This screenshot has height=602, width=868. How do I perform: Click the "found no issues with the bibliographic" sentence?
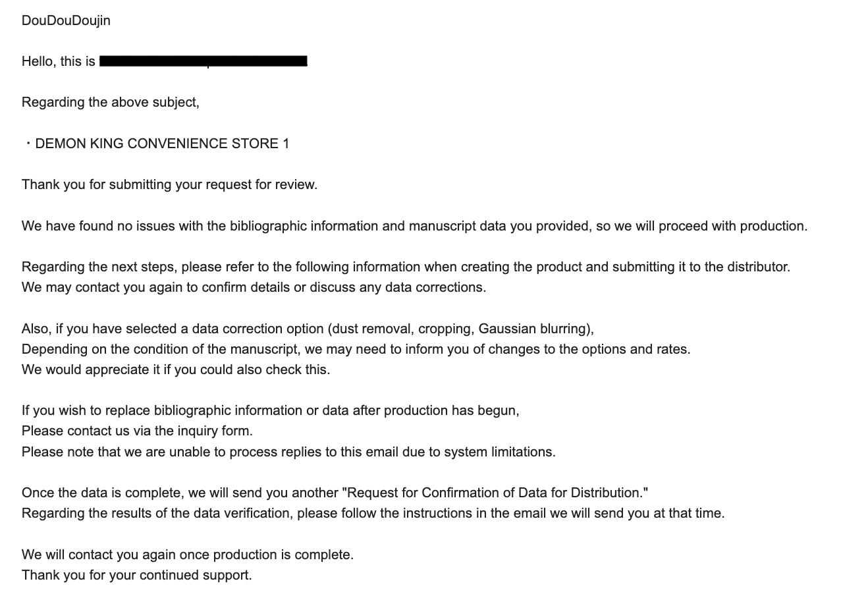click(415, 226)
